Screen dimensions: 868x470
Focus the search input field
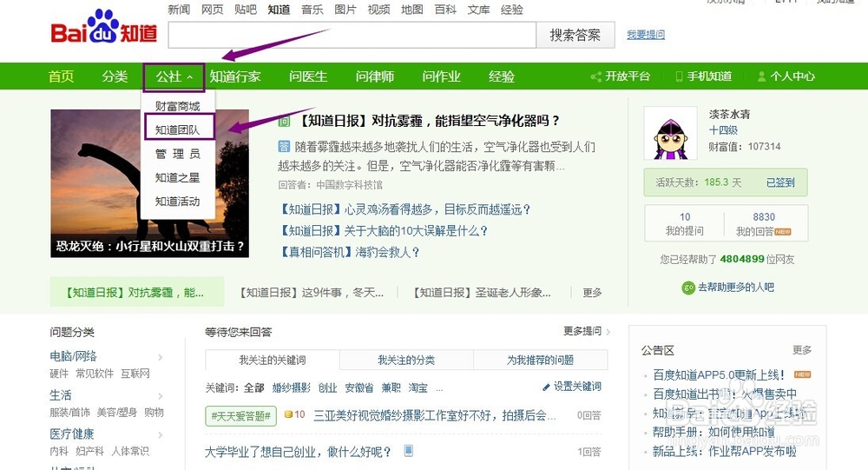352,36
